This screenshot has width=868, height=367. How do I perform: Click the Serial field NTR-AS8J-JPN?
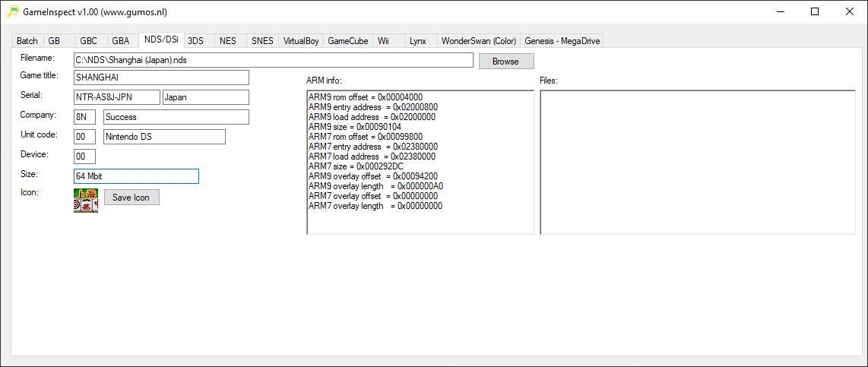click(117, 97)
